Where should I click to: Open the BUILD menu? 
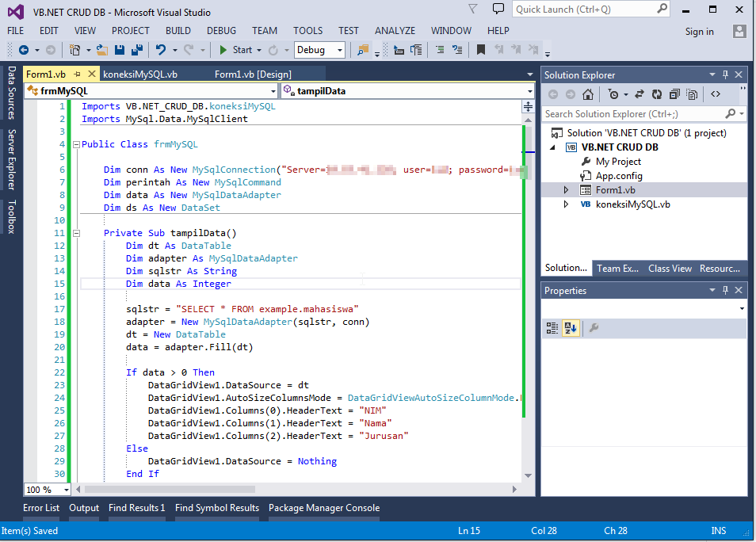[178, 31]
